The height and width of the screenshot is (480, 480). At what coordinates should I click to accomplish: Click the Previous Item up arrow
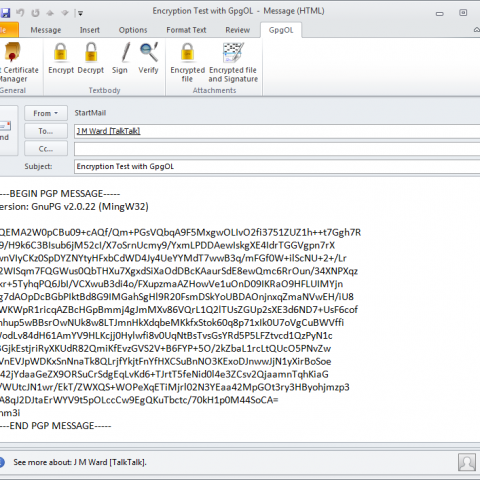pyautogui.click(x=50, y=13)
